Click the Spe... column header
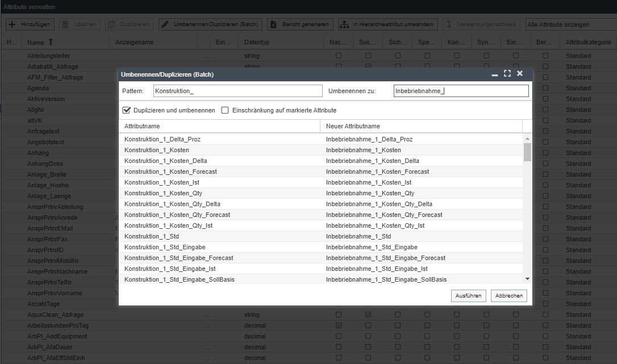Screen dimensions: 617x364 click(427, 42)
